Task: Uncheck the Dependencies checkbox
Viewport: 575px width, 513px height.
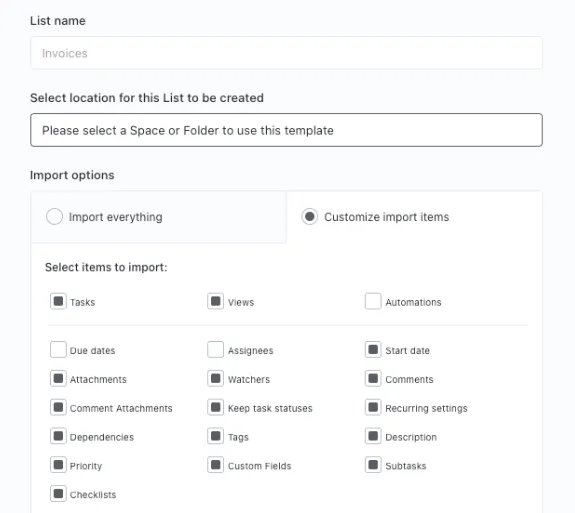Action: [58, 436]
